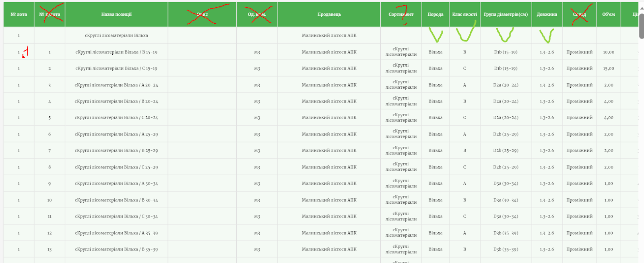Click the 'Сортимент' column header
644x263 pixels.
(401, 14)
